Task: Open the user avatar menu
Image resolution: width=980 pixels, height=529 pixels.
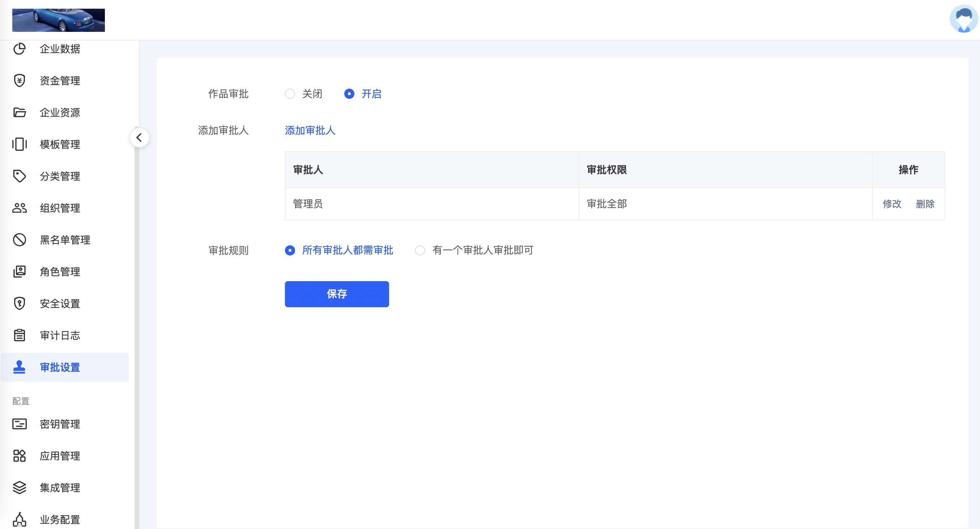Action: (963, 19)
